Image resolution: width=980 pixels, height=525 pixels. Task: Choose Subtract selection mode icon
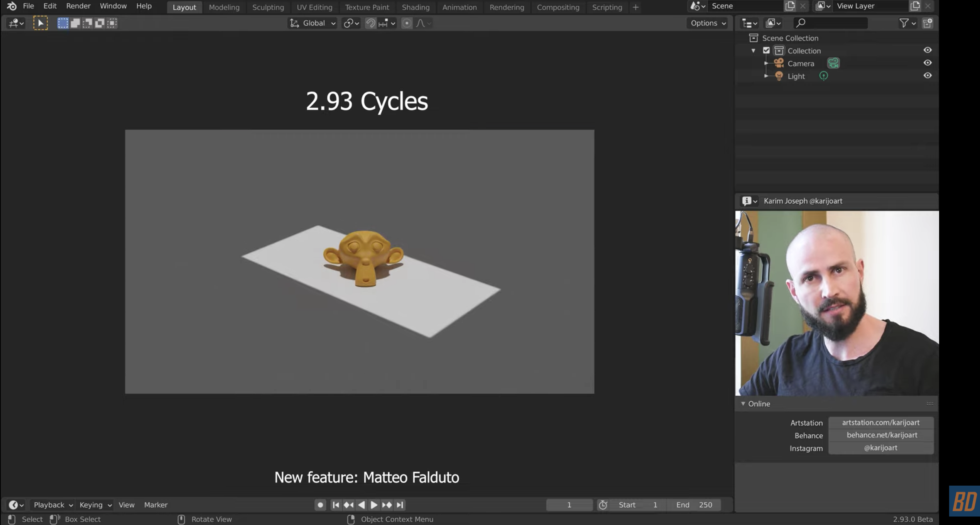click(x=88, y=23)
